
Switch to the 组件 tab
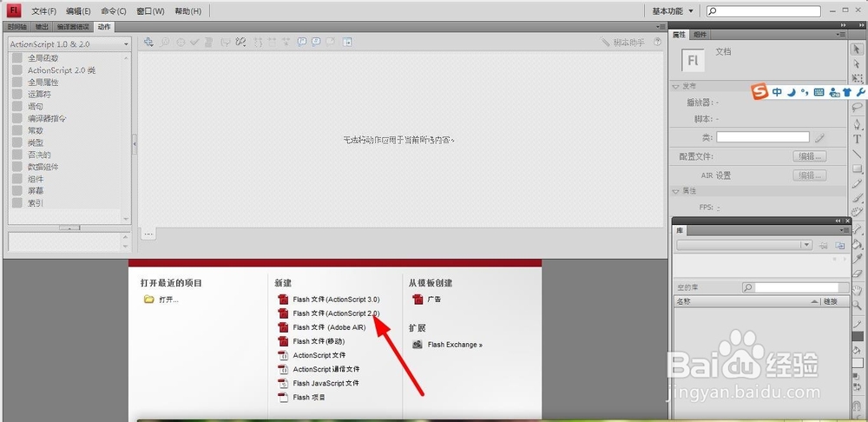(700, 35)
